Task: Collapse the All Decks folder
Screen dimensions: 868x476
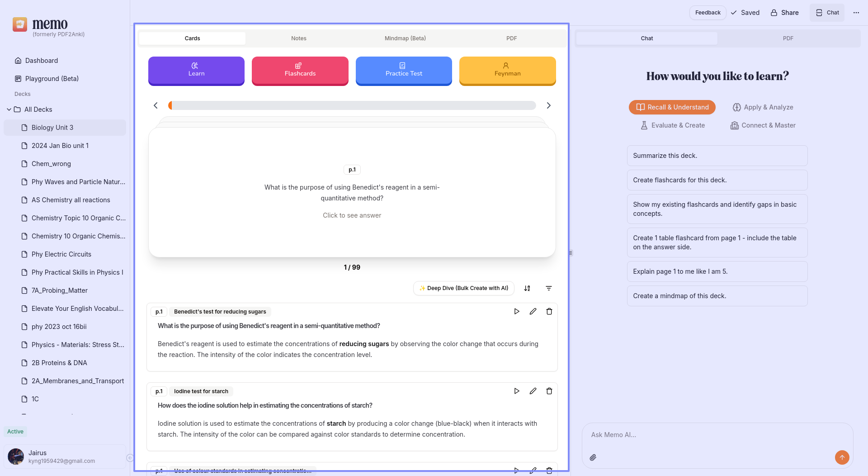Action: click(9, 109)
